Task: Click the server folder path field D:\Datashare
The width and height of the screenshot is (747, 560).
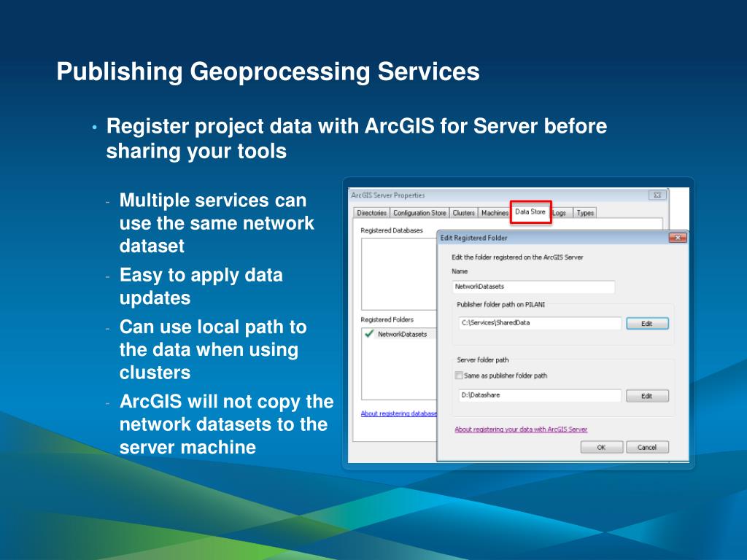Action: point(540,396)
